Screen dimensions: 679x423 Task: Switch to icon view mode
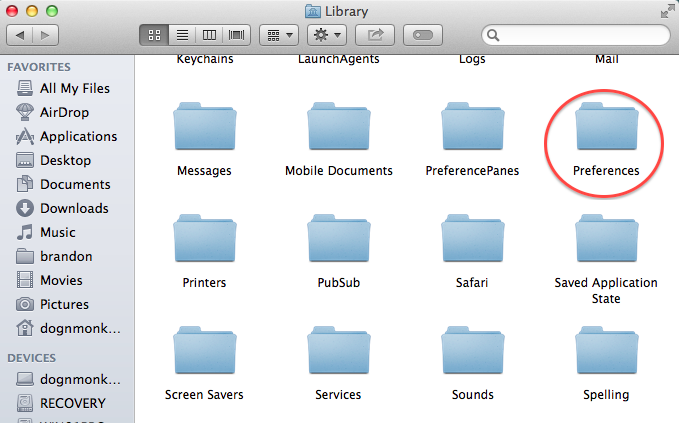click(x=155, y=35)
